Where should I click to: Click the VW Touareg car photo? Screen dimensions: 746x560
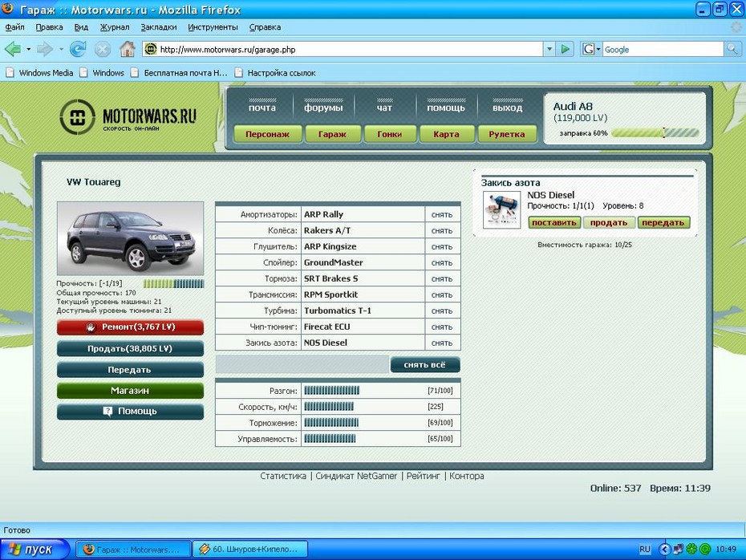[131, 238]
